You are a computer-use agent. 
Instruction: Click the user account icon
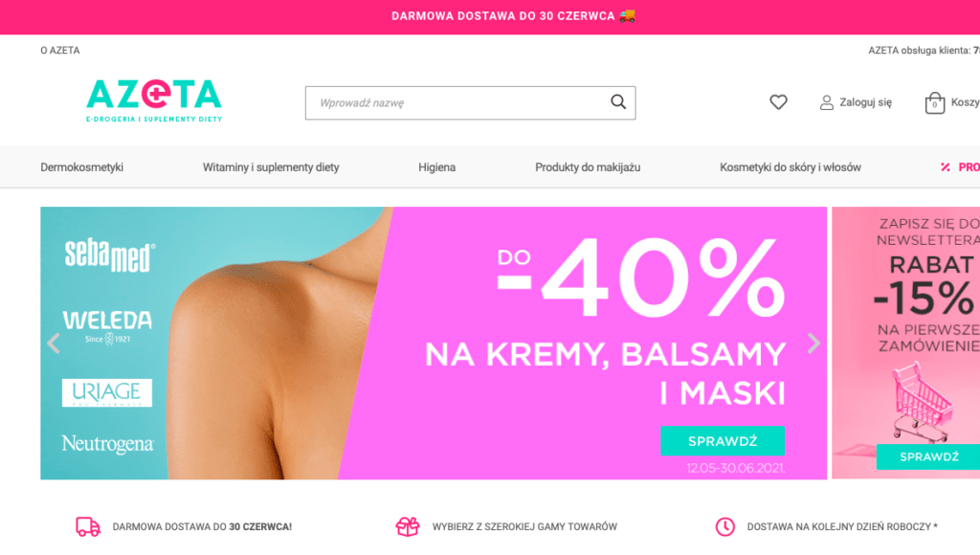(x=826, y=102)
